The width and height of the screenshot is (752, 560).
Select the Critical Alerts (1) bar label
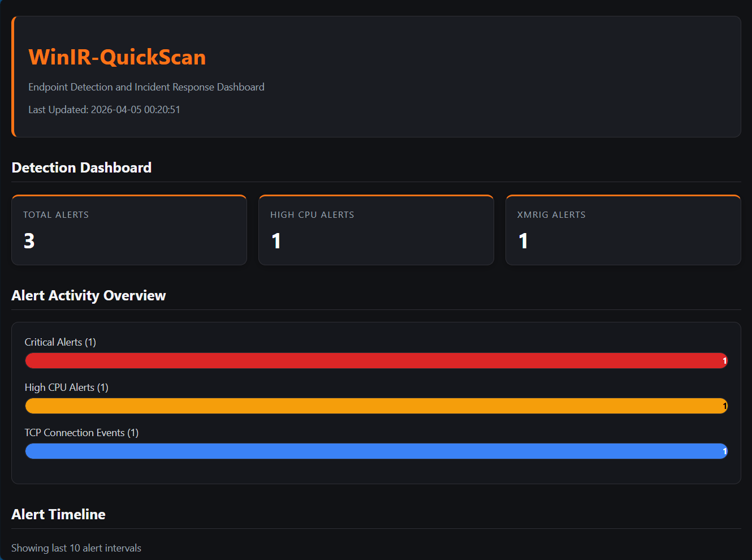60,342
